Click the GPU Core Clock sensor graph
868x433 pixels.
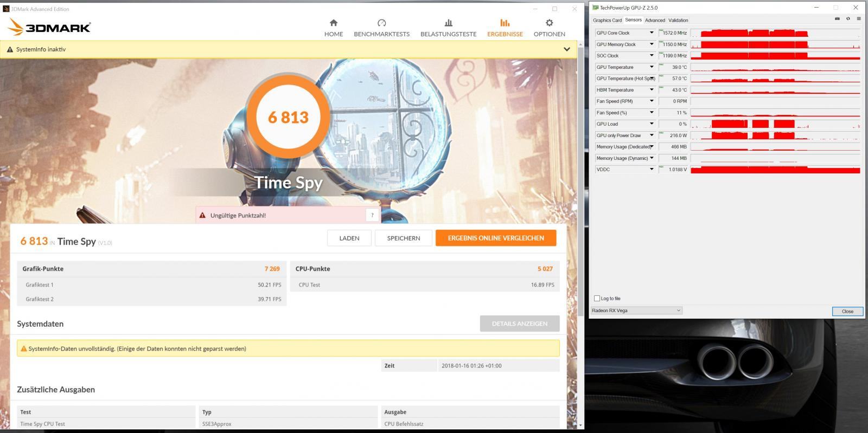[775, 33]
